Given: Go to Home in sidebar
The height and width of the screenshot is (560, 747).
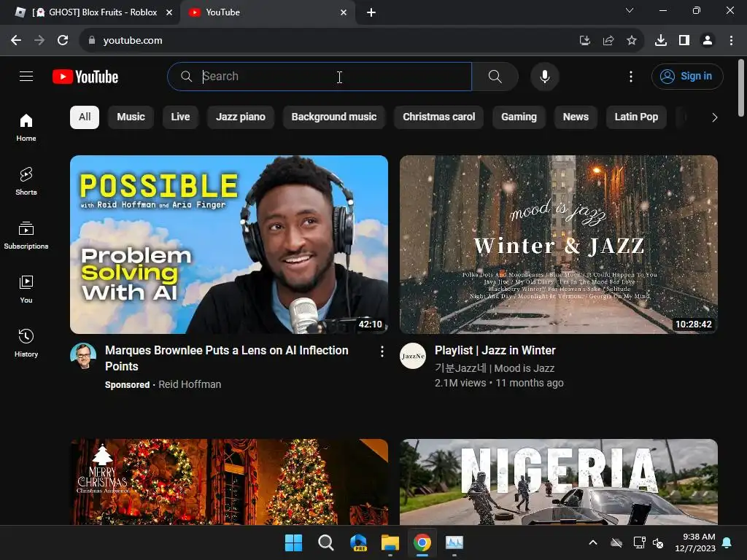Looking at the screenshot, I should pos(26,128).
